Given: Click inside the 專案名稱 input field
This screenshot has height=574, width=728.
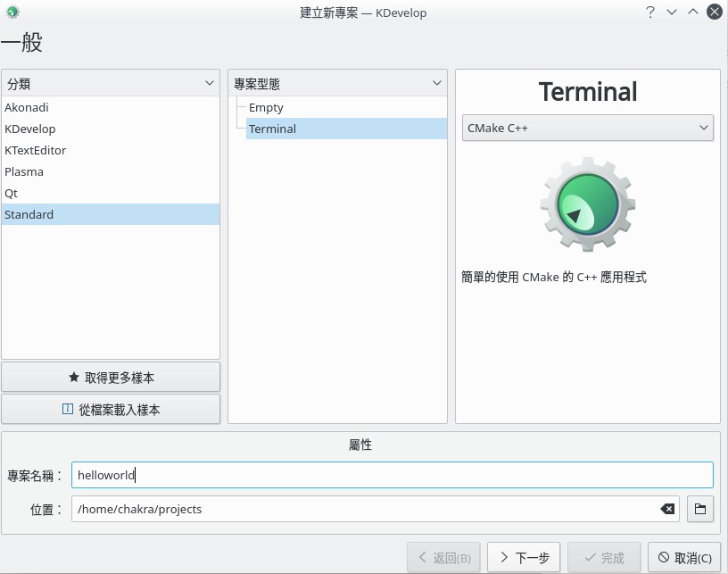Looking at the screenshot, I should tap(393, 474).
